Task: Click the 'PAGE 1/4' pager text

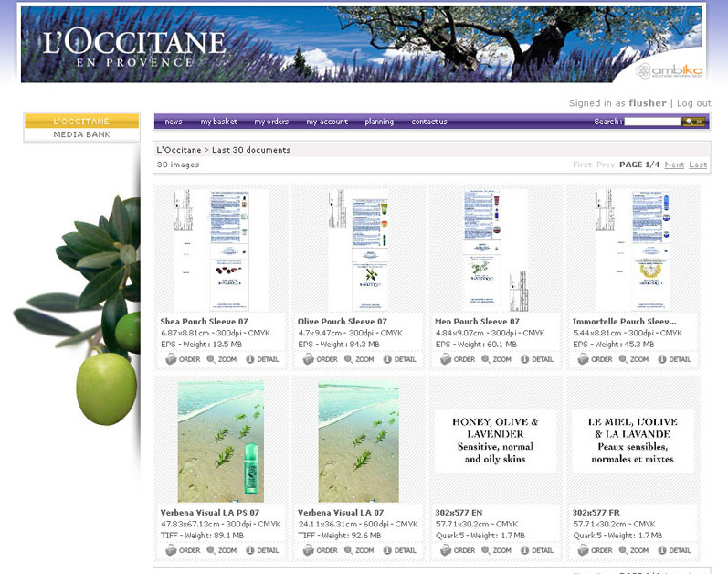Action: pos(638,165)
